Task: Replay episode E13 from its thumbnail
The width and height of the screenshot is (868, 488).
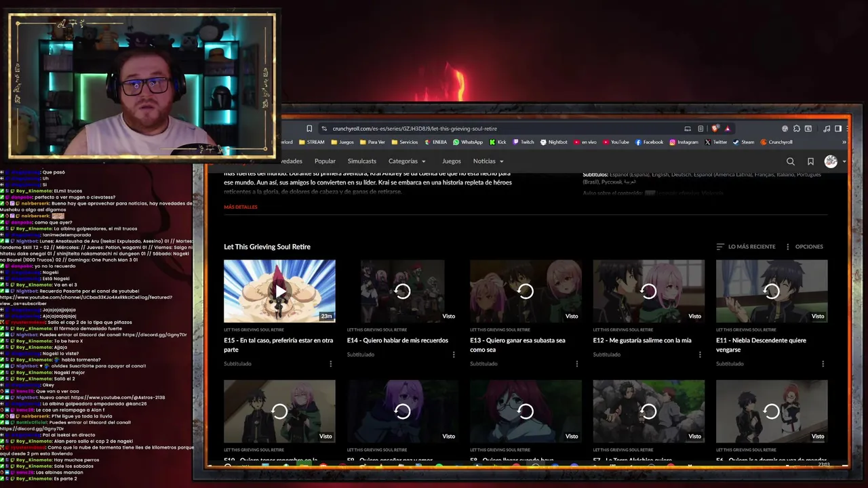Action: pyautogui.click(x=526, y=291)
